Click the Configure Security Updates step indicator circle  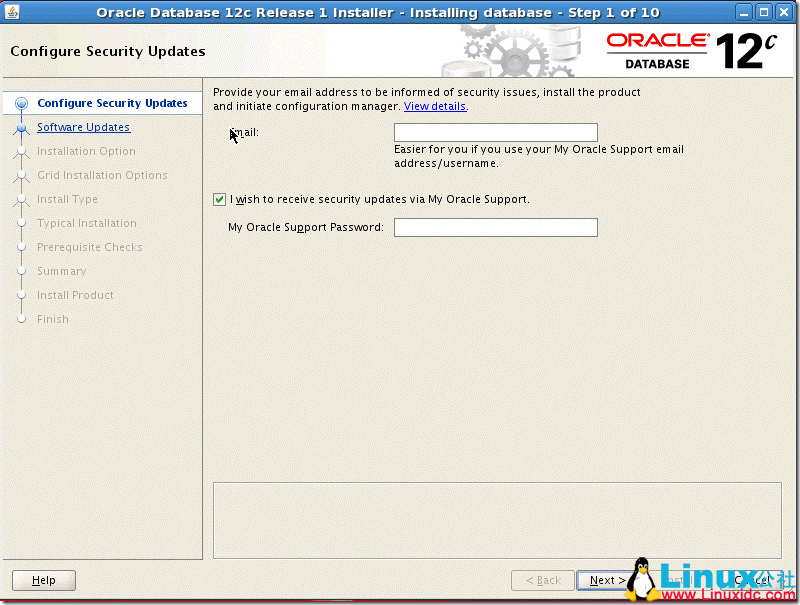pyautogui.click(x=21, y=103)
